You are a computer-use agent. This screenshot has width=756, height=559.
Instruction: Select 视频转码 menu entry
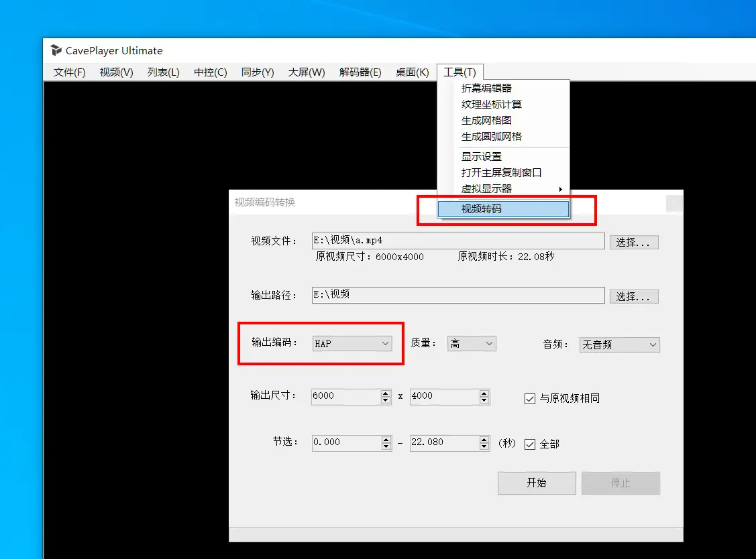click(x=503, y=208)
